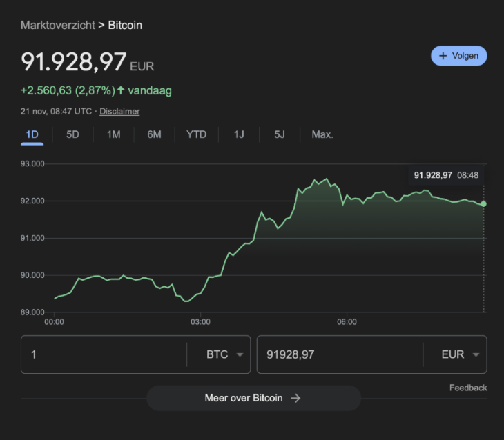Click the BTC amount input field showing 1
Viewport: 504px width, 440px height.
click(x=104, y=354)
